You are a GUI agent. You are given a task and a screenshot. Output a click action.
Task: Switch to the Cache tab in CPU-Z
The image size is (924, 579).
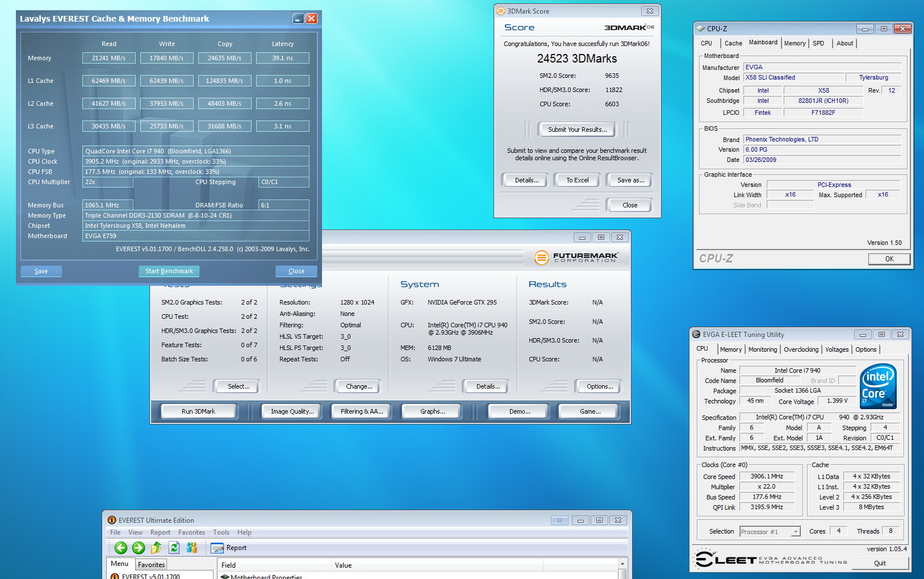pos(733,43)
